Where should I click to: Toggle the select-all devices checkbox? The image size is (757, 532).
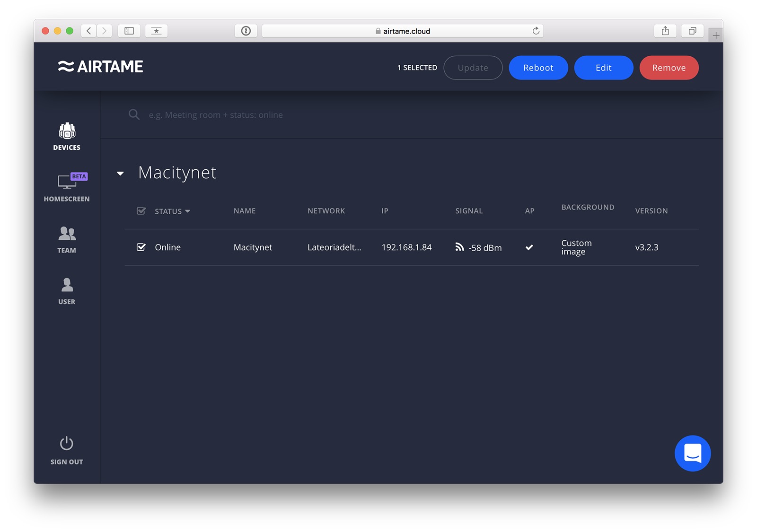141,211
